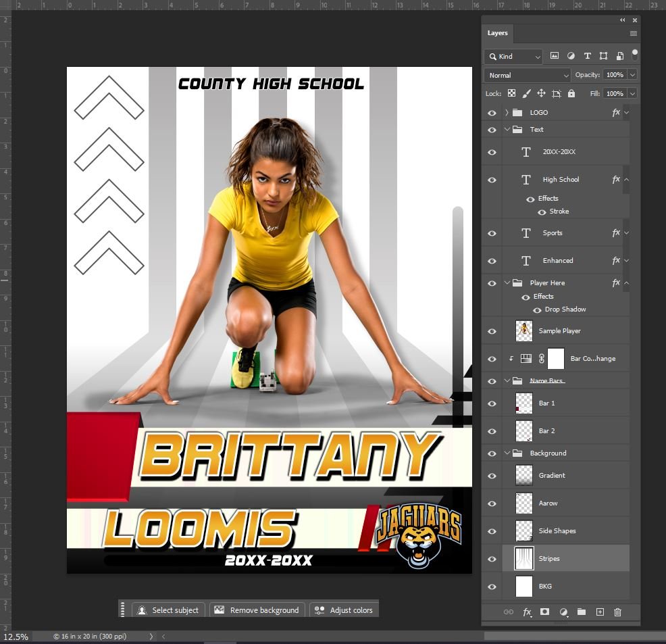Expand the LOGO layer group
666x644 pixels.
point(507,113)
